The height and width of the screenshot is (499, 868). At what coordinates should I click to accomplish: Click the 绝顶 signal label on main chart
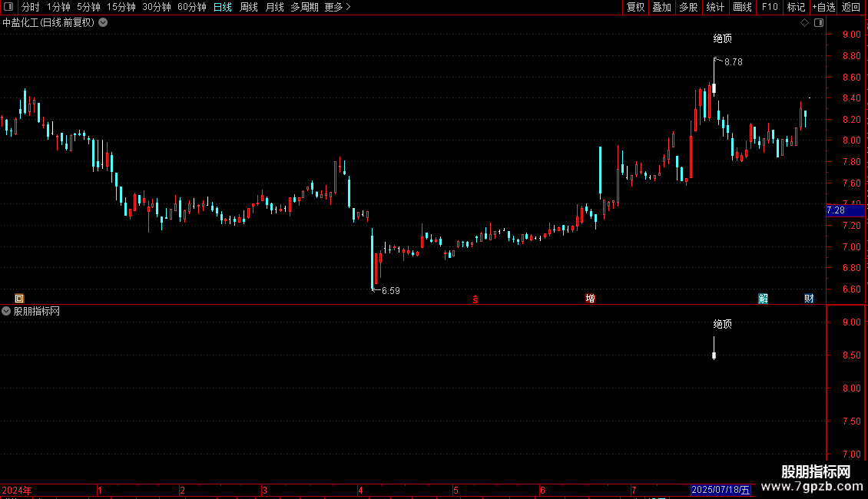pos(722,38)
